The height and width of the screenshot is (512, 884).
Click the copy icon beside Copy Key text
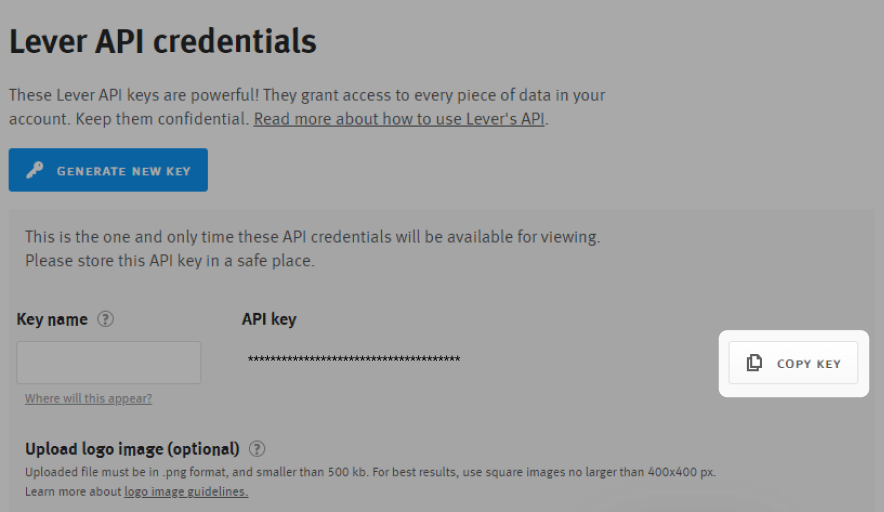point(755,363)
